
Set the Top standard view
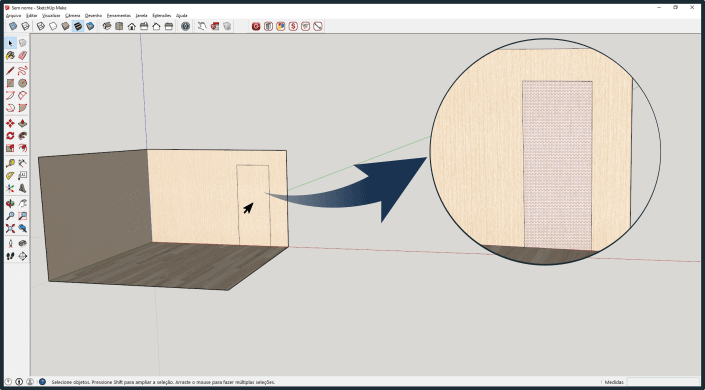(119, 27)
